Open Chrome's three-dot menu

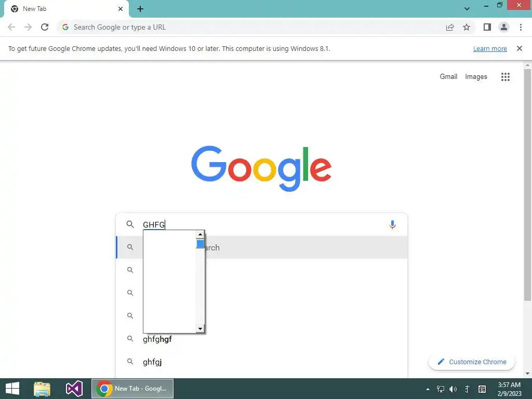click(521, 27)
